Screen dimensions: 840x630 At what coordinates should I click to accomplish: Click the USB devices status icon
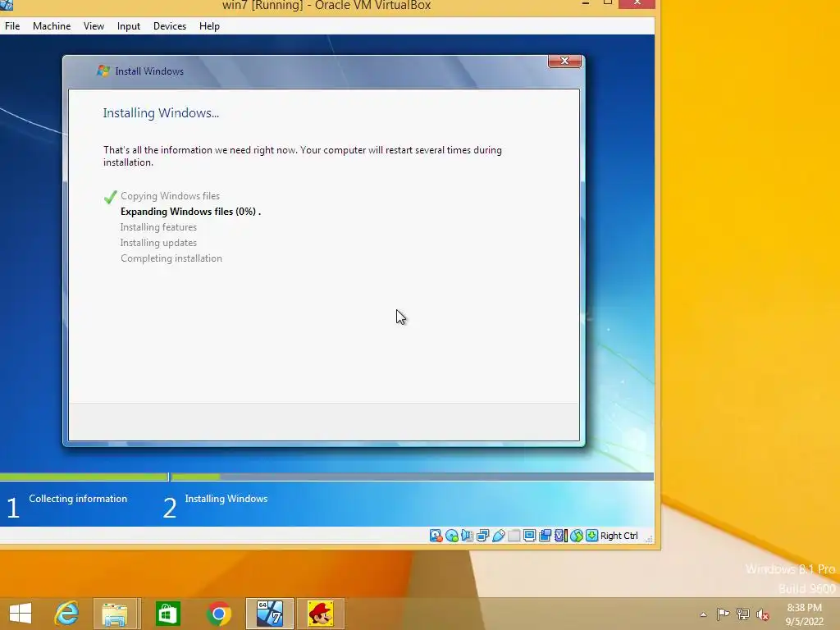(498, 536)
